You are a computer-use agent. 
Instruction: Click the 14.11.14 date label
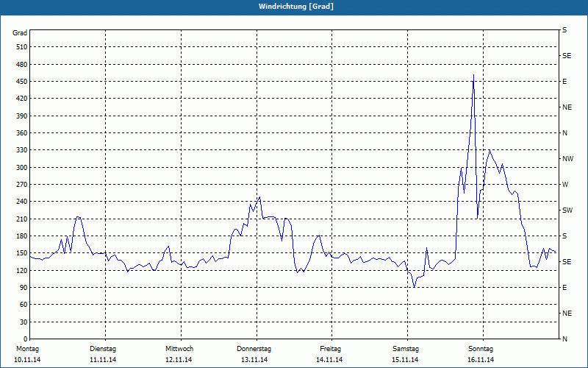(x=329, y=360)
